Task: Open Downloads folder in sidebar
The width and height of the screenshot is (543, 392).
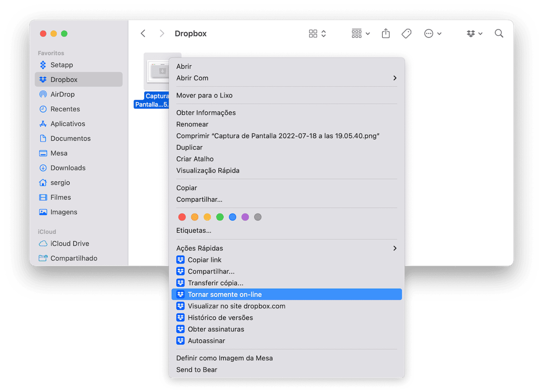Action: (68, 168)
